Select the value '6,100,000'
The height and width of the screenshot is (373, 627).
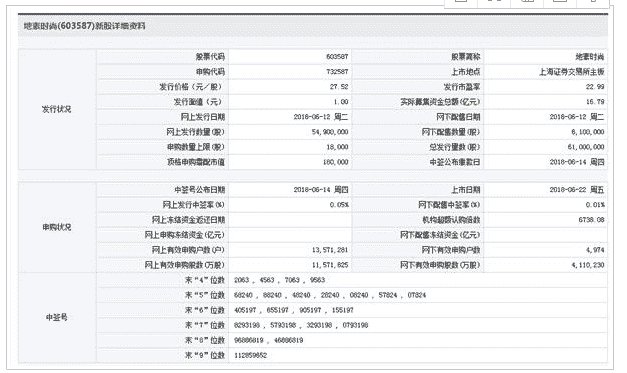pos(587,132)
